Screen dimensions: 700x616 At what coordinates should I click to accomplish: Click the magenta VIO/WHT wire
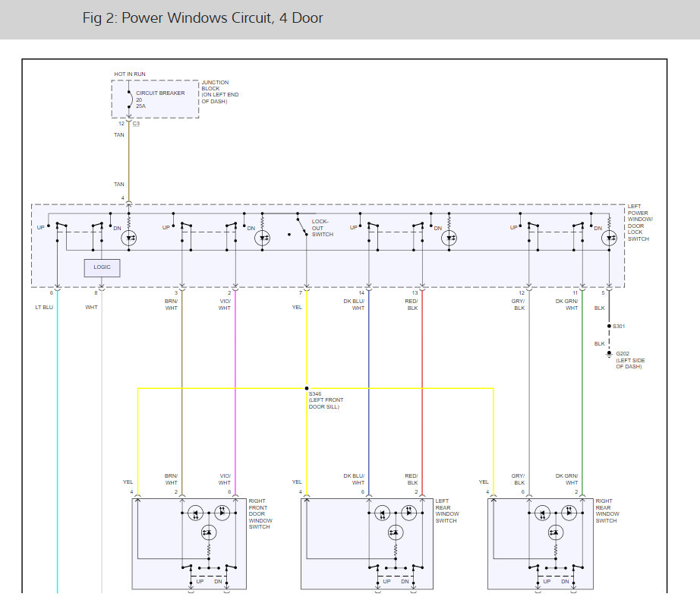click(x=235, y=393)
